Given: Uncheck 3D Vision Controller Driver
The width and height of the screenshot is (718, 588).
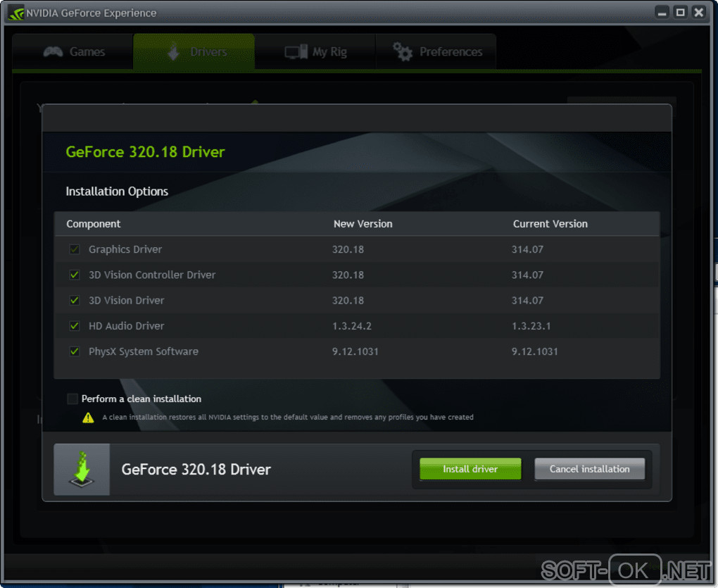Looking at the screenshot, I should point(74,275).
